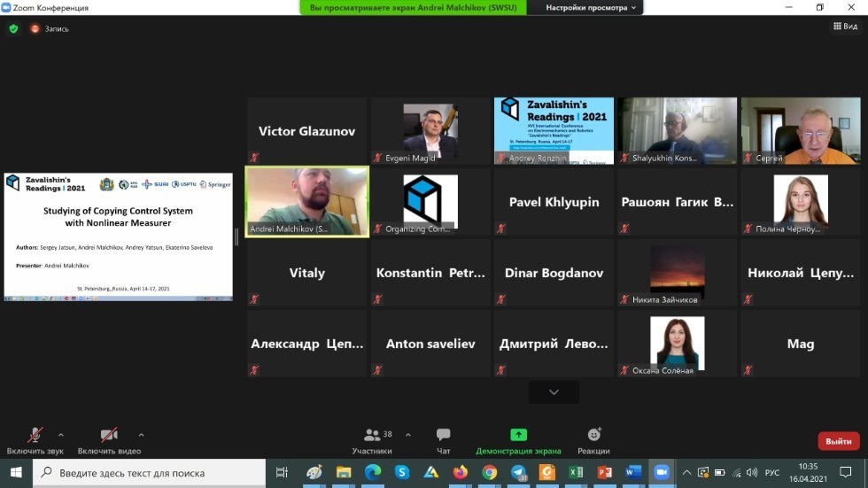The height and width of the screenshot is (488, 868).
Task: Open Firefox from the Windows taskbar
Action: click(460, 473)
